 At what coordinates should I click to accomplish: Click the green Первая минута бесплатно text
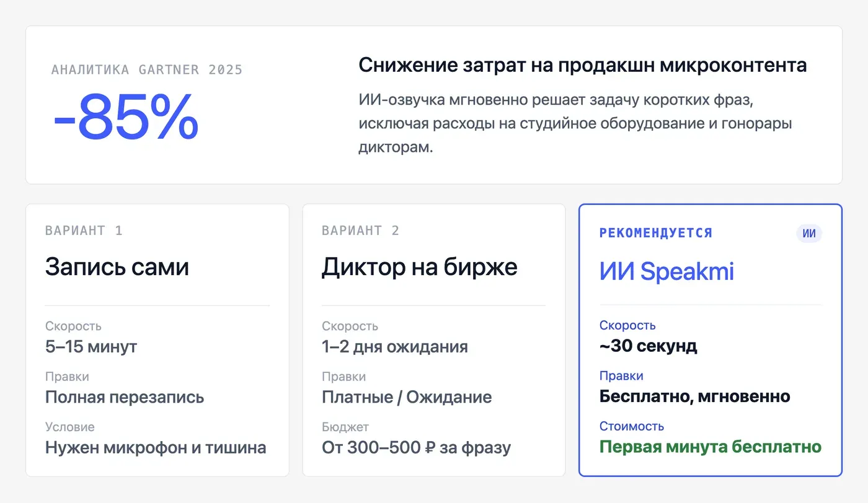[711, 447]
